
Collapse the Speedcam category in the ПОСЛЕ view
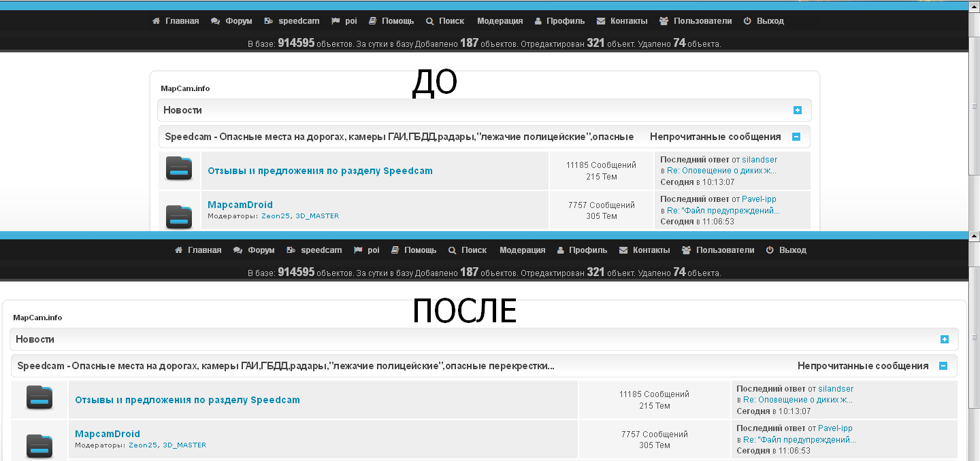click(x=943, y=366)
